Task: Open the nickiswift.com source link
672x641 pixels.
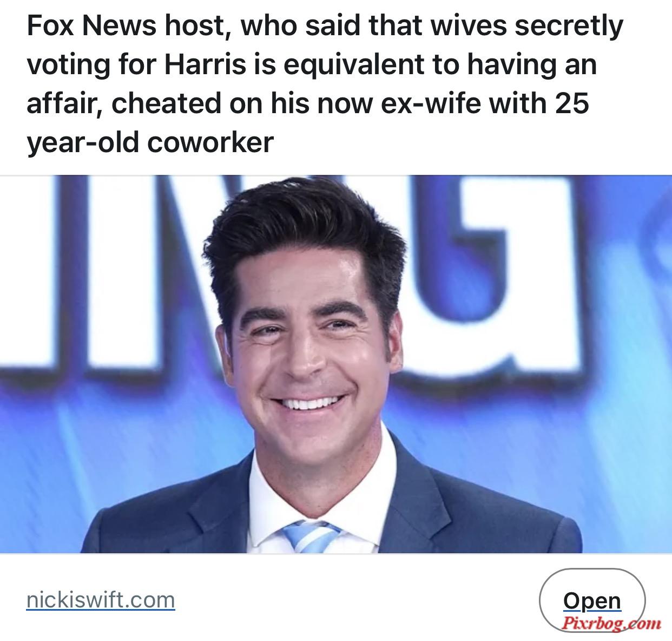Action: [101, 599]
